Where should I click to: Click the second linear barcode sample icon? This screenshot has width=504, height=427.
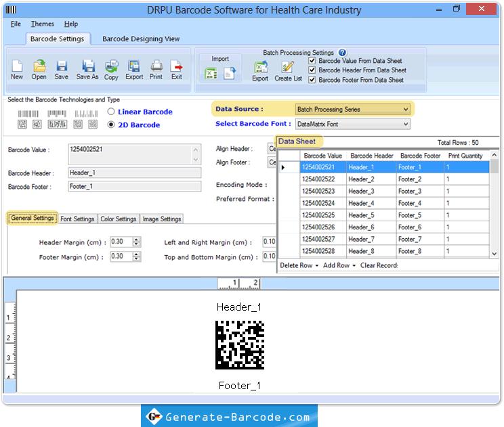[57, 114]
